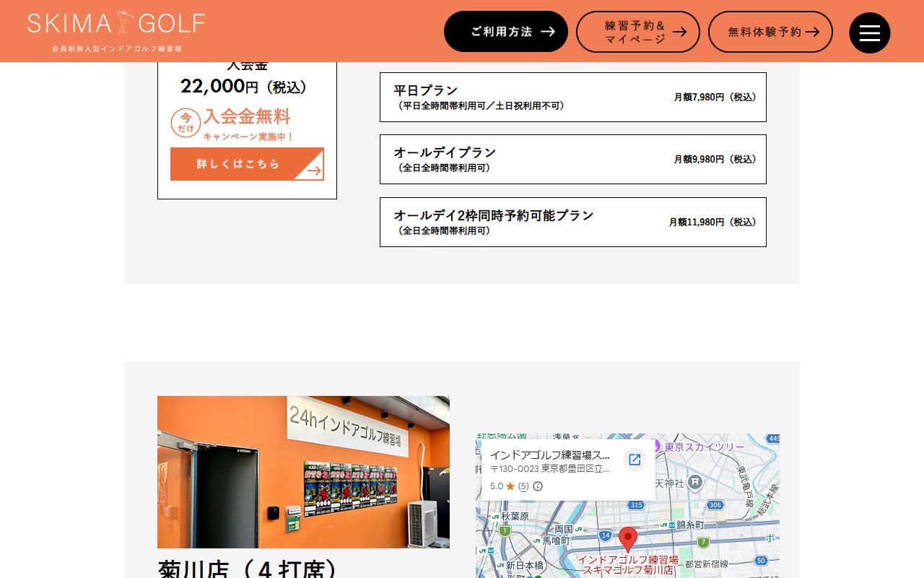Open the ご利用方法 button in header
Screen dimensions: 924x578
tap(506, 32)
